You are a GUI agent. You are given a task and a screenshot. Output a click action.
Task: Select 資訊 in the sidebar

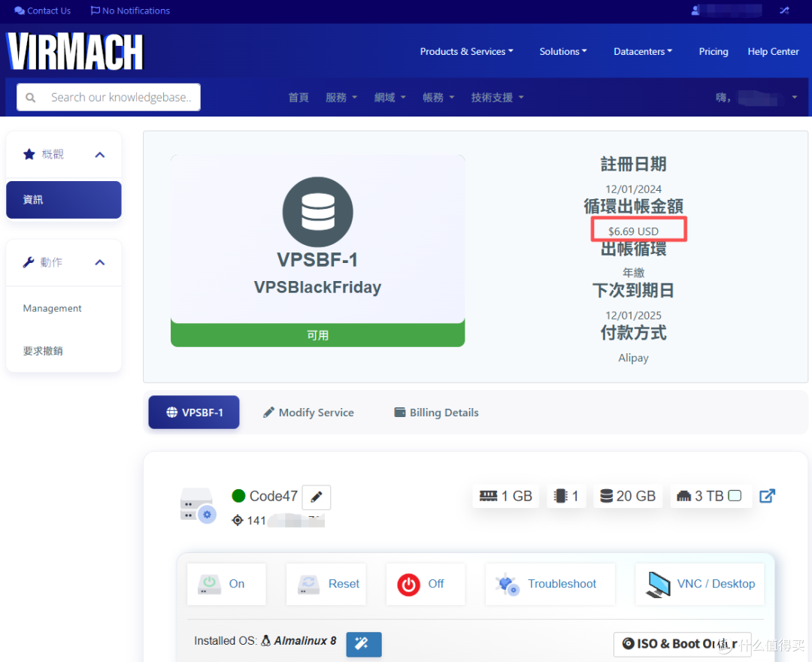click(64, 200)
